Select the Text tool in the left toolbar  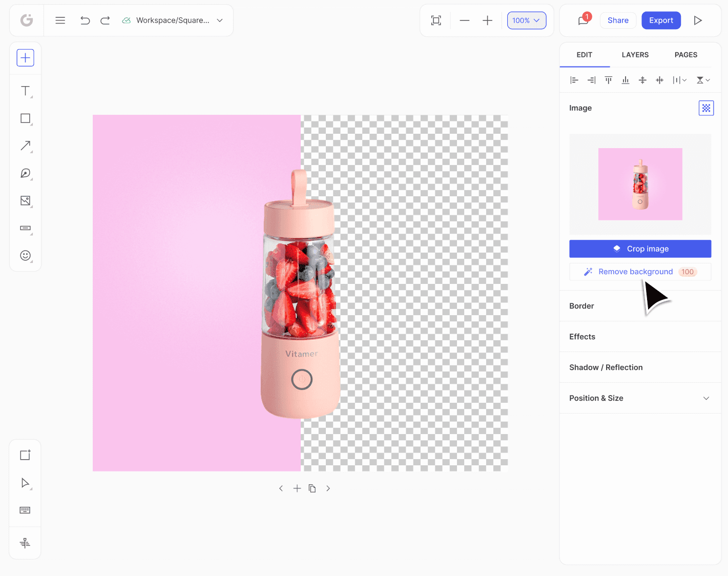[25, 91]
